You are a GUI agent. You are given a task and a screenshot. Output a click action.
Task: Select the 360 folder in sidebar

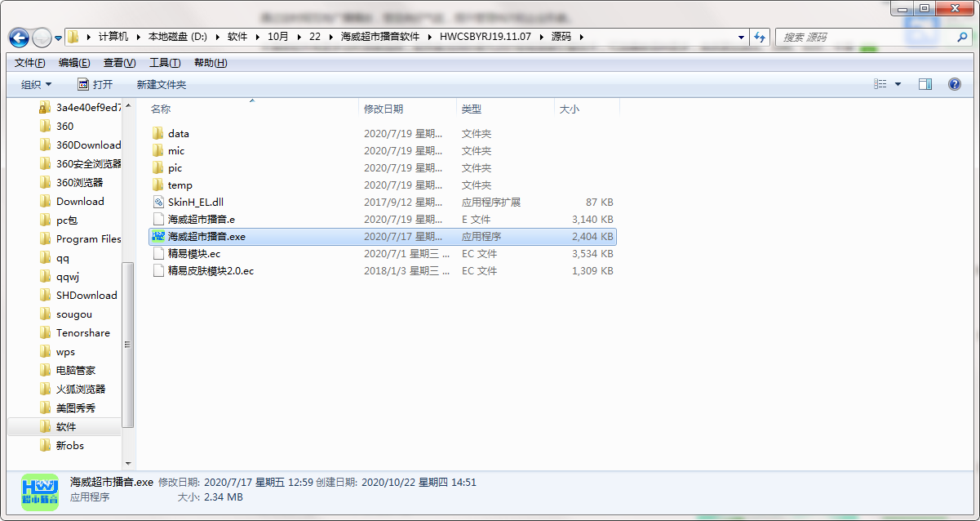click(x=56, y=126)
